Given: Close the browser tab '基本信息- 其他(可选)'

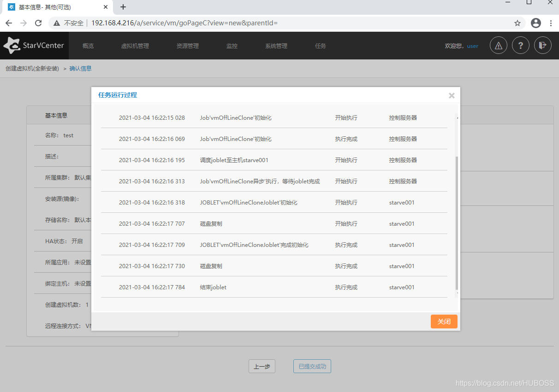Looking at the screenshot, I should 106,7.
